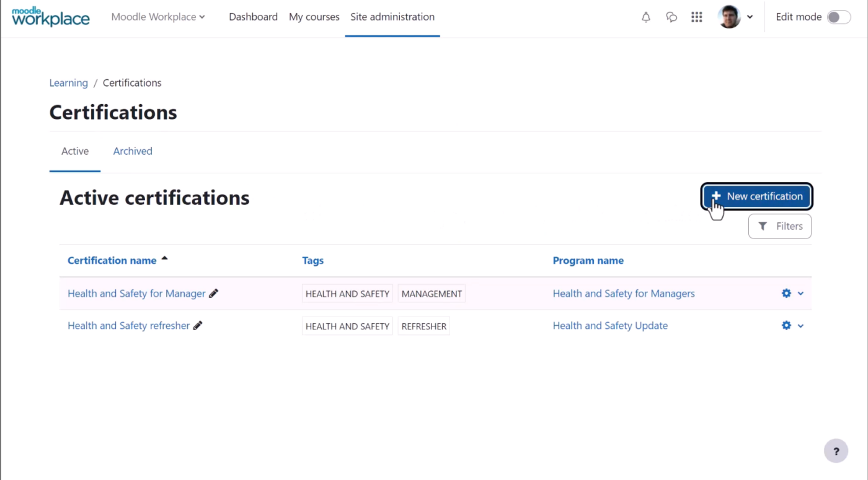Toggle the Certification name sort arrow

(164, 257)
